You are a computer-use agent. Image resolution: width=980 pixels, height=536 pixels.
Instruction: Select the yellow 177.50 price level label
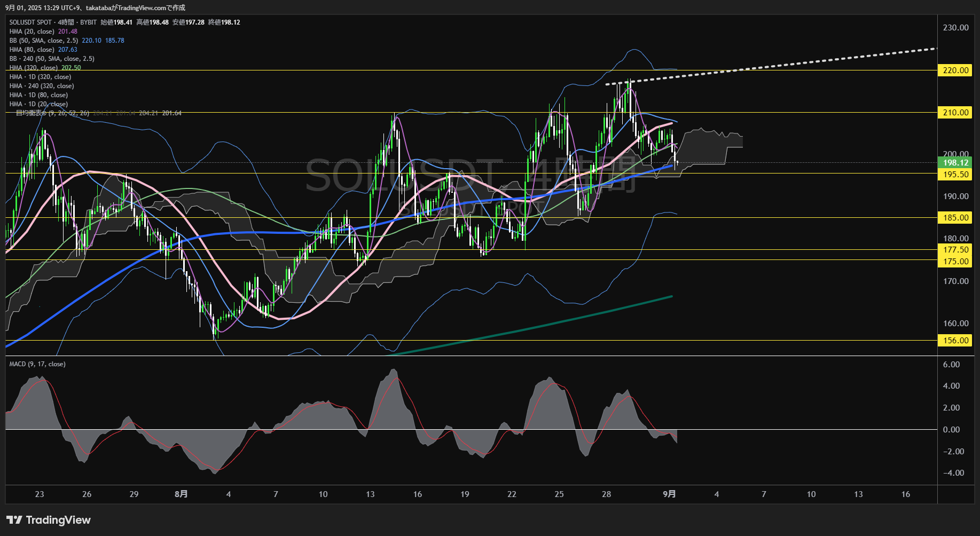pyautogui.click(x=955, y=249)
